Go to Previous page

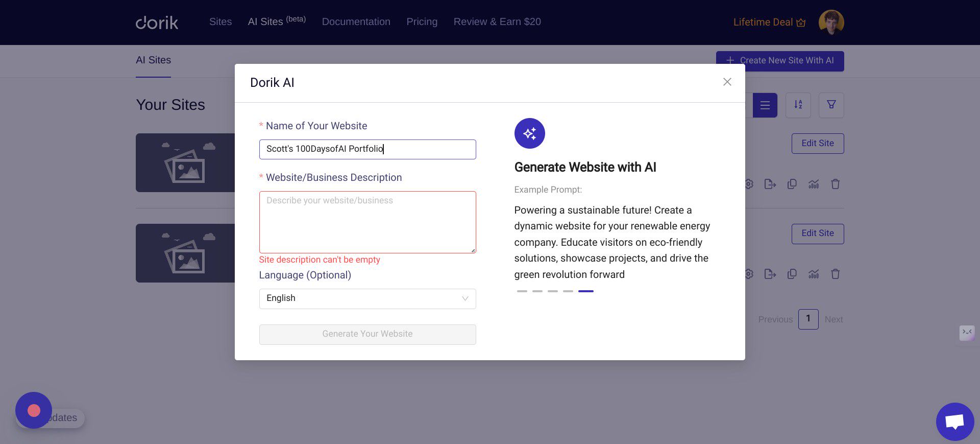(x=775, y=319)
